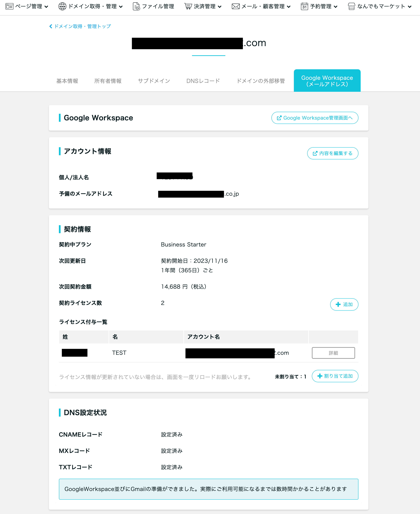
Task: Click the file management document icon
Action: click(136, 6)
